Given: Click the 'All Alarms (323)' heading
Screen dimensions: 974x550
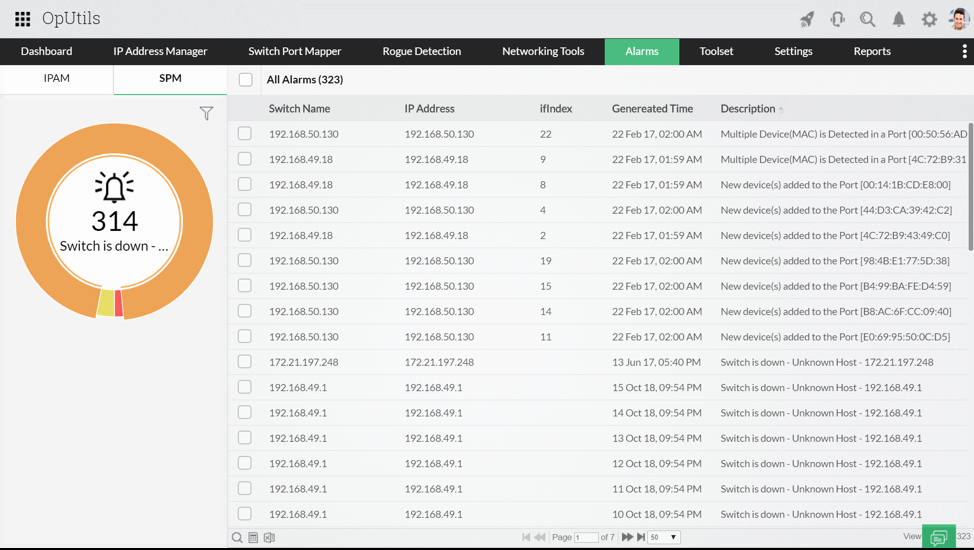Looking at the screenshot, I should 304,80.
